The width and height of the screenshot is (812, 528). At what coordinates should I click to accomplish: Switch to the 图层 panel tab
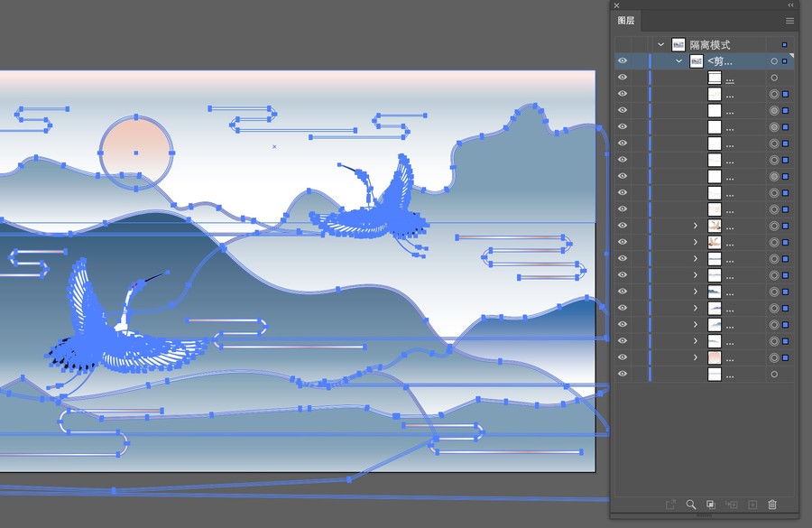pyautogui.click(x=625, y=21)
